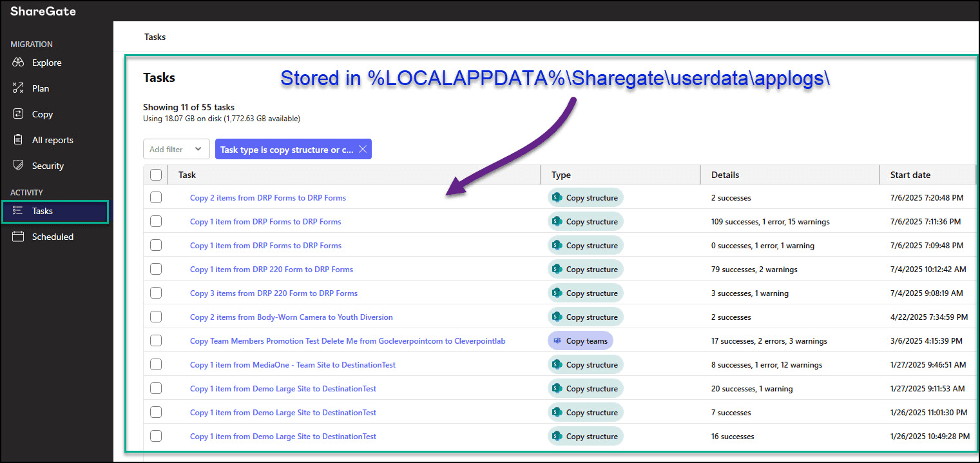Screen dimensions: 980x463
Task: Open the Scheduled calendar icon
Action: pyautogui.click(x=19, y=237)
